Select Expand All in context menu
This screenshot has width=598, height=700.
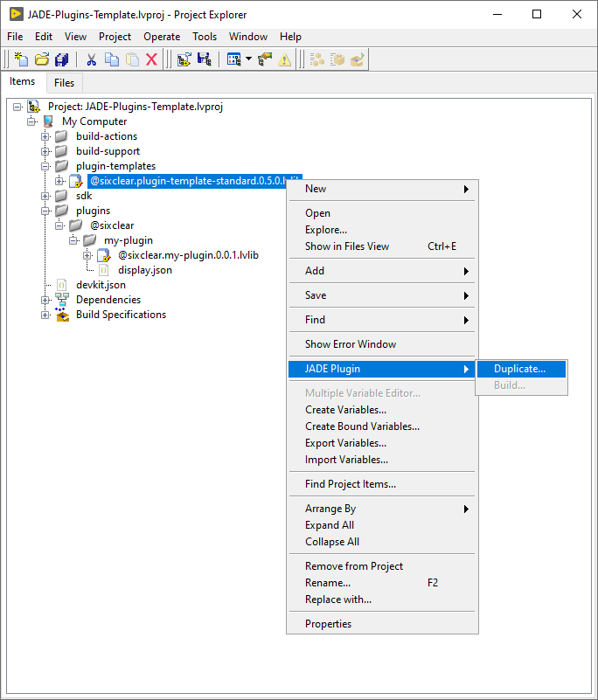382,525
